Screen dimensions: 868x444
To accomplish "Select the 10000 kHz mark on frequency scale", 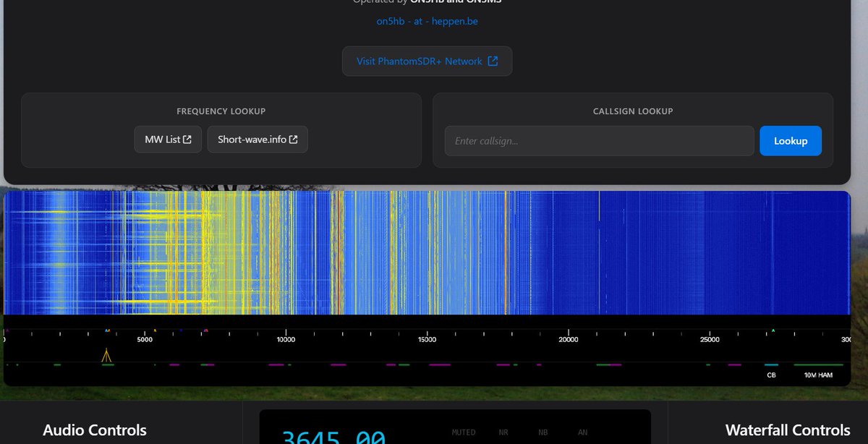I will point(286,340).
